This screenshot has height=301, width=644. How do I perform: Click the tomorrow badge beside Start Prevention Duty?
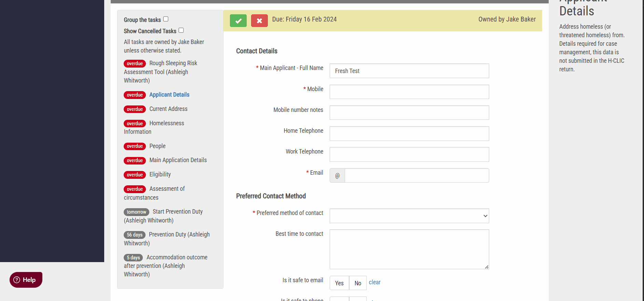pyautogui.click(x=136, y=212)
